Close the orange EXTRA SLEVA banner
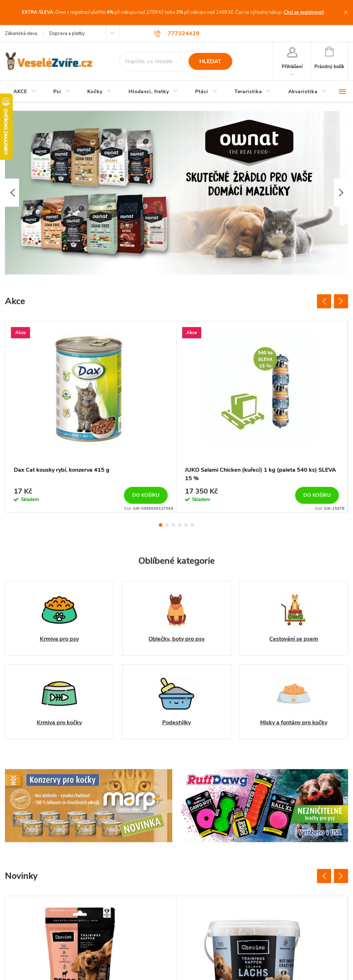This screenshot has width=353, height=980. pos(346,13)
